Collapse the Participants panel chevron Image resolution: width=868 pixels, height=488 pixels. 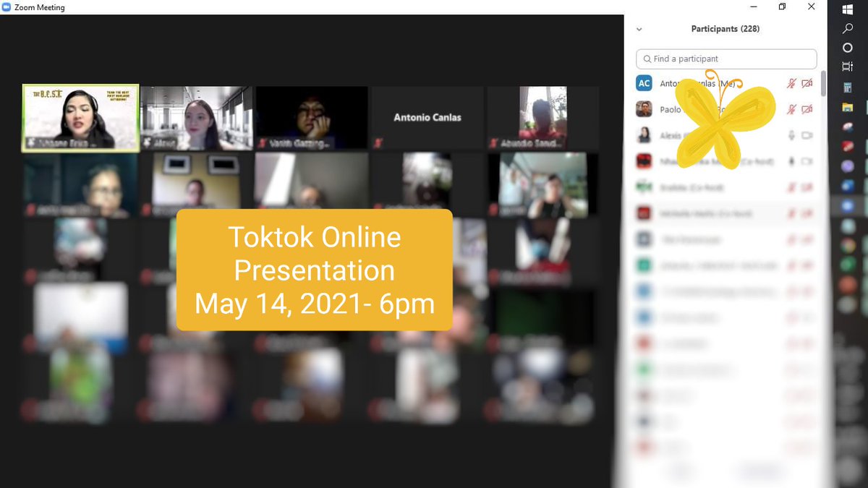639,30
